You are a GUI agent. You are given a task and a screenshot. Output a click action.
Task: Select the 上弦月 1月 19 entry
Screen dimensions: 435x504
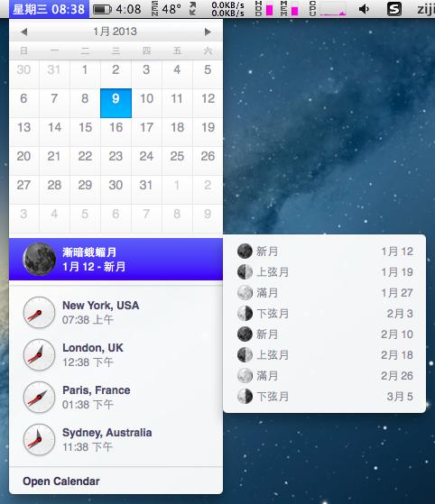[325, 272]
